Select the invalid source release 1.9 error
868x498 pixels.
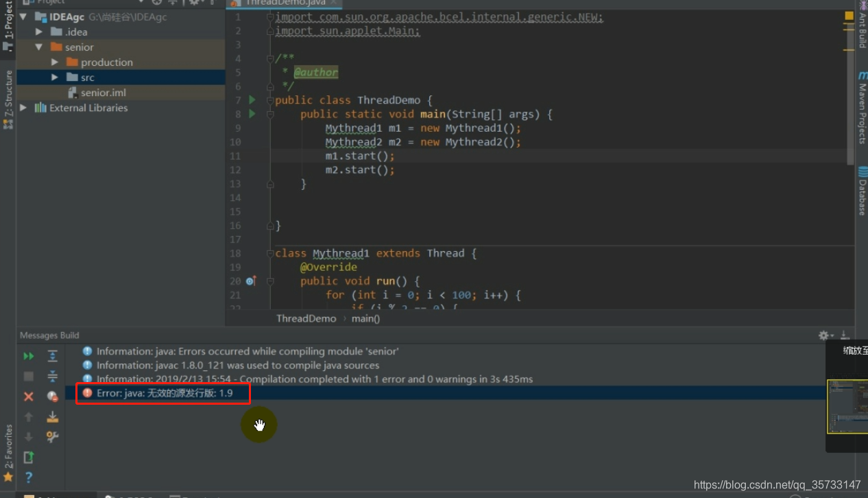coord(165,393)
